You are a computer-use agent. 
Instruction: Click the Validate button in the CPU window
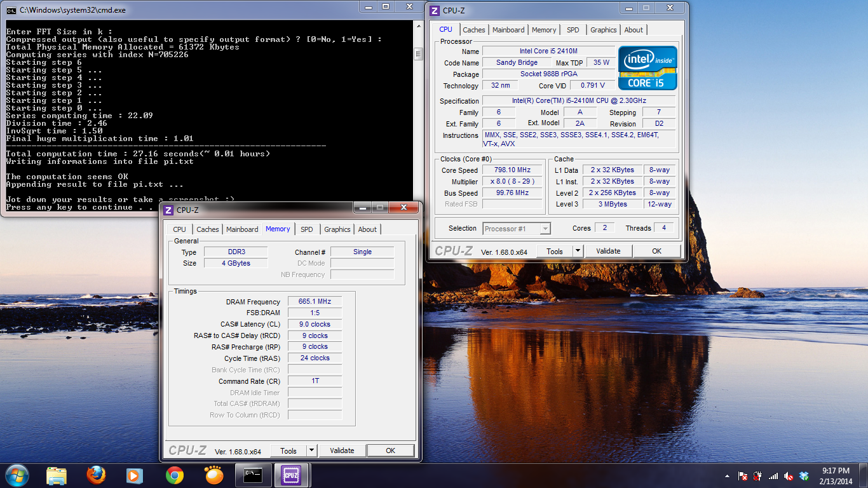tap(608, 251)
